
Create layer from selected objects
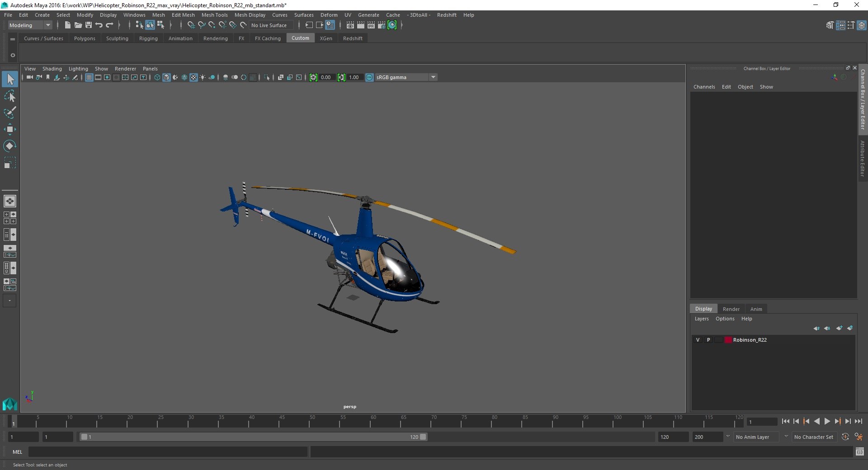pos(850,328)
